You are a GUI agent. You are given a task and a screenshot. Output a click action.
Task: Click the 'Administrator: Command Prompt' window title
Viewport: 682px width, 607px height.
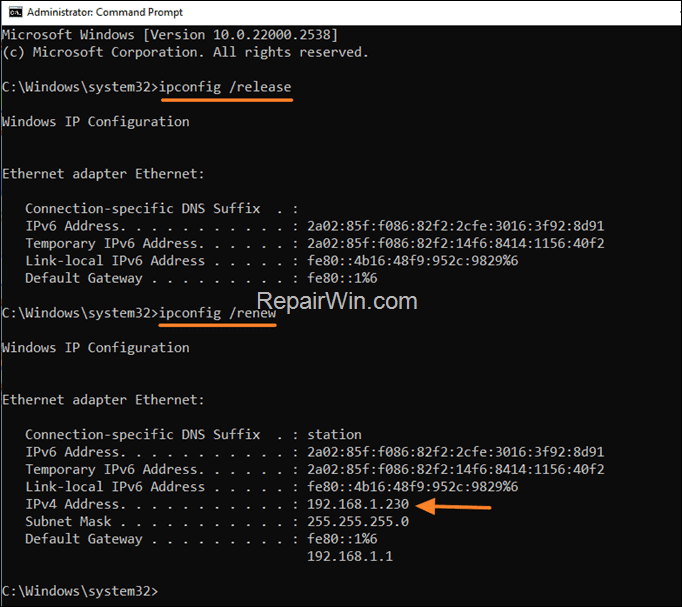point(105,12)
